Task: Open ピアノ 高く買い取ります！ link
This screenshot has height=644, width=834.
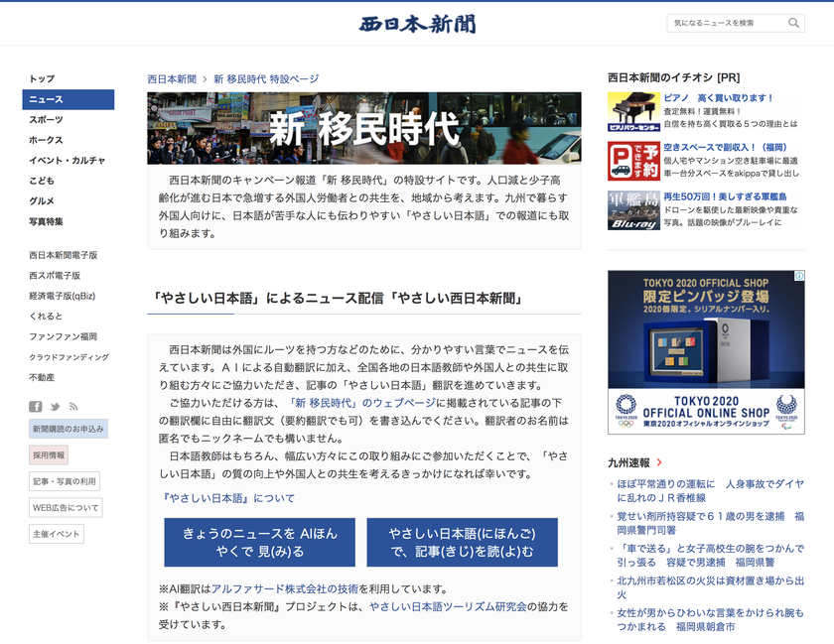Action: (x=718, y=98)
